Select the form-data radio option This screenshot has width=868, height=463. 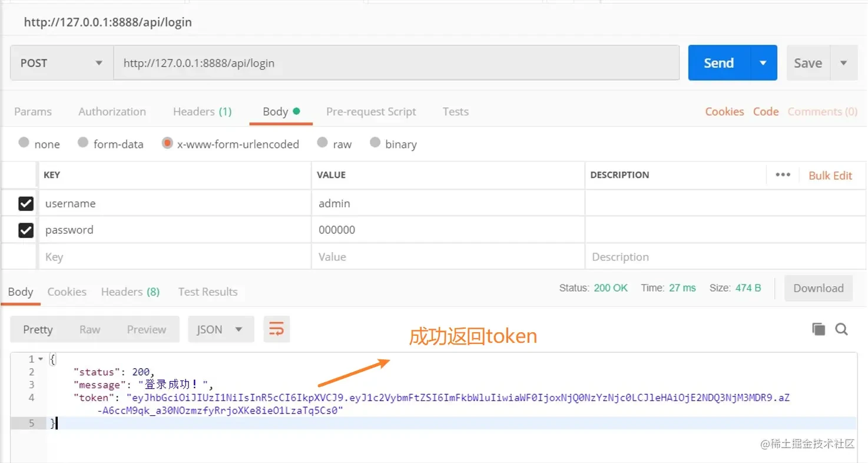tap(83, 143)
